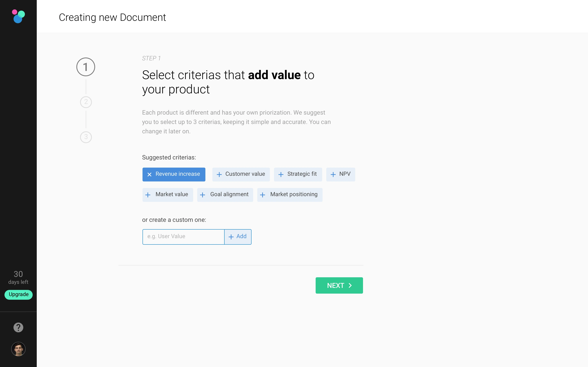Remove Revenue increase via X icon

pyautogui.click(x=149, y=175)
